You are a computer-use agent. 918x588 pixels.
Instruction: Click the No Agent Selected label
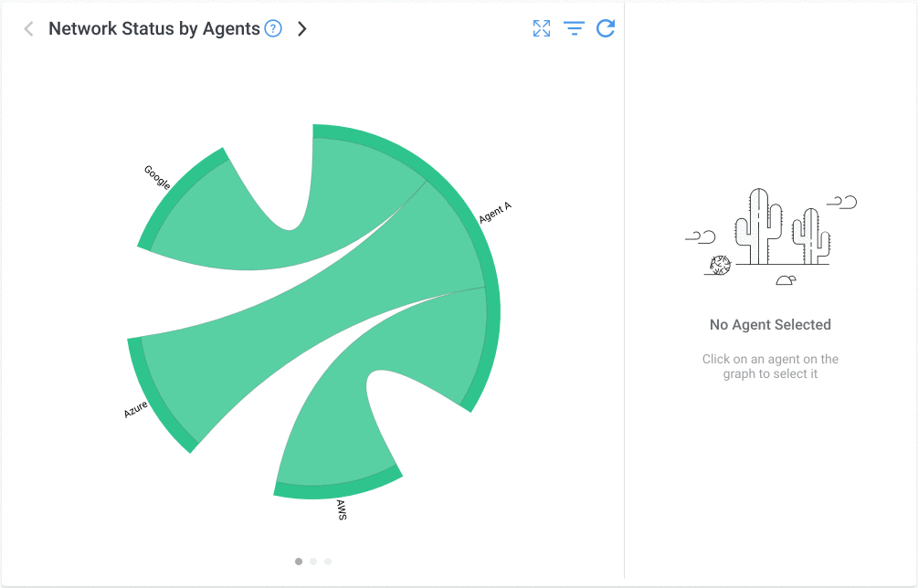[770, 324]
